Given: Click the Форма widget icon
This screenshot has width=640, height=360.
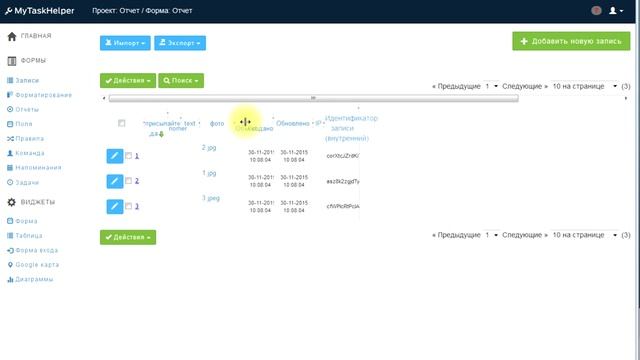Looking at the screenshot, I should click(x=10, y=221).
